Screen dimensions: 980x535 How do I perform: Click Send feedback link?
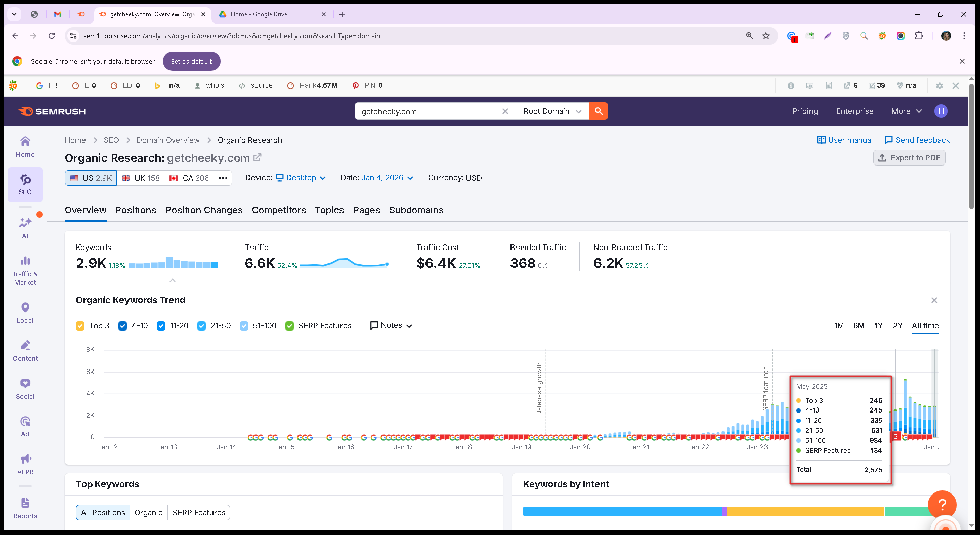(917, 140)
